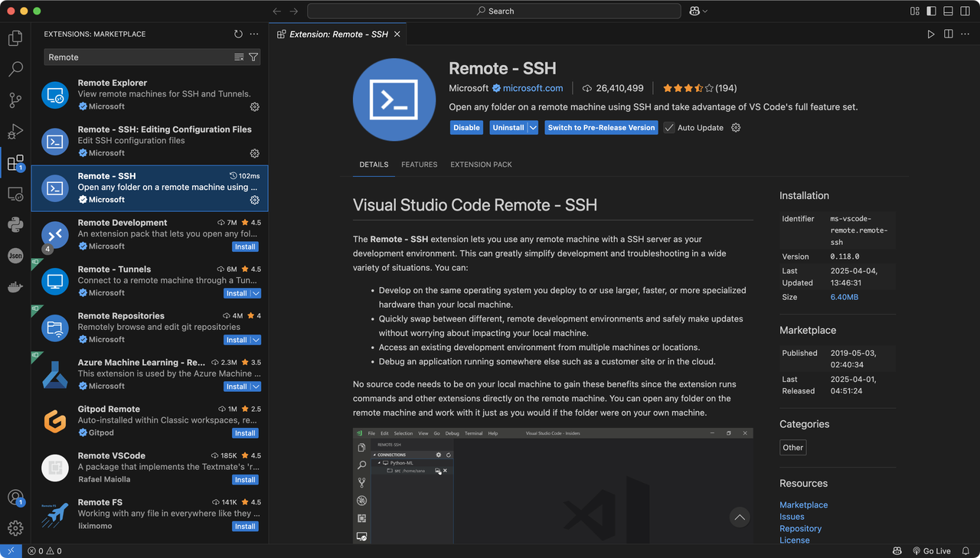Open the Search view in activity bar
This screenshot has height=558, width=980.
[x=15, y=69]
